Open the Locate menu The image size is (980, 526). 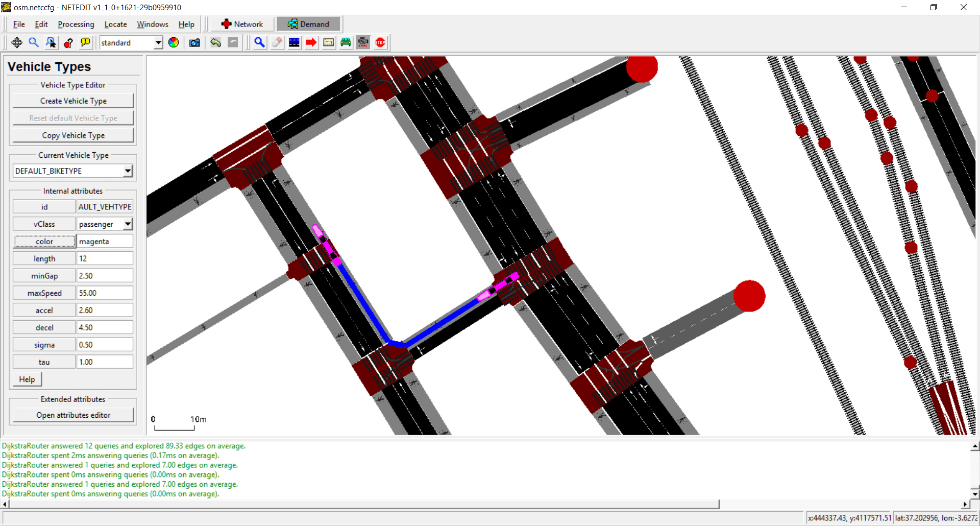[115, 24]
